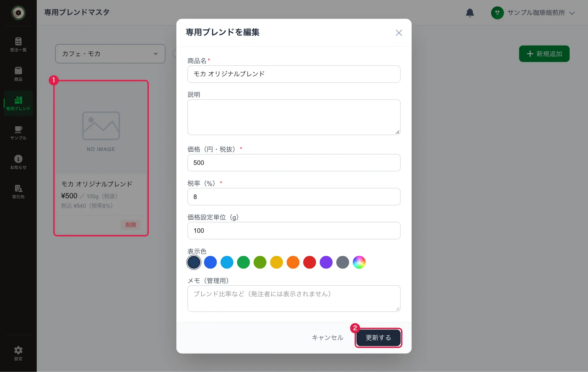Select 専用ブレンド sidebar item
Screen dimensions: 588x372
[x=18, y=103]
